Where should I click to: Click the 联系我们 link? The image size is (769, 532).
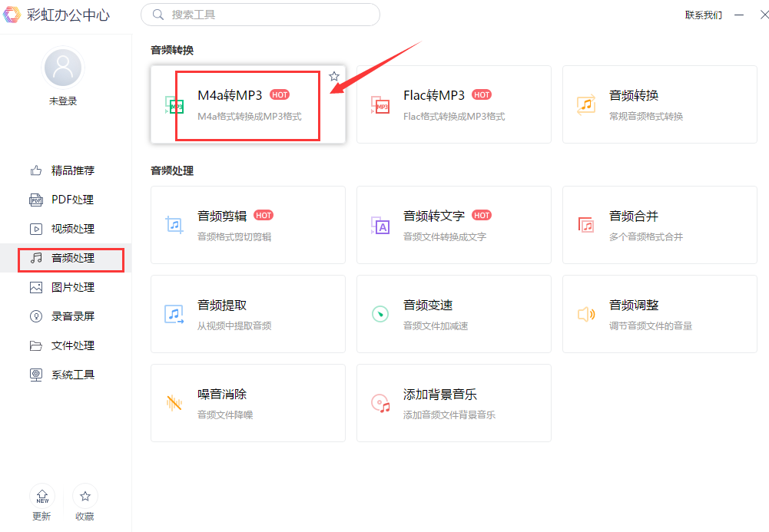(702, 14)
